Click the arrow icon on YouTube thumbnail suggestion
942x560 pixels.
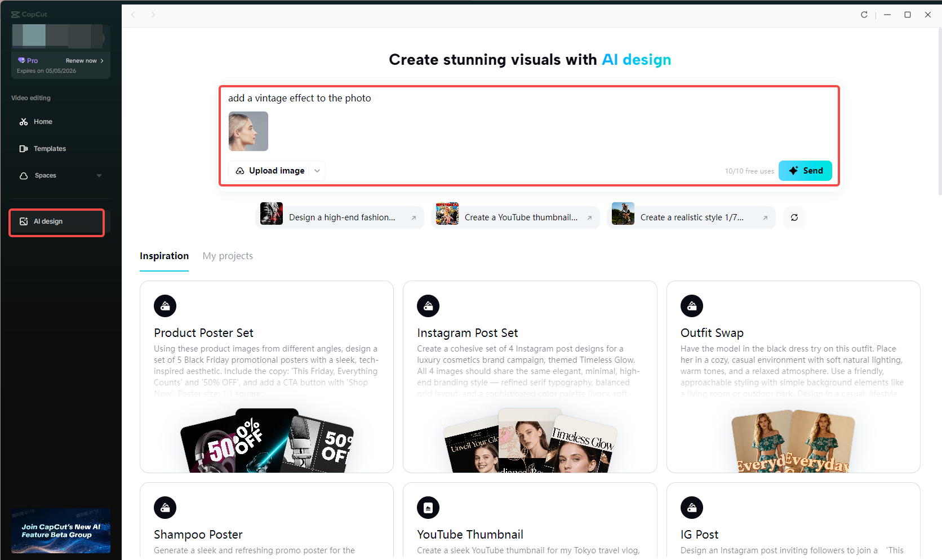point(589,218)
